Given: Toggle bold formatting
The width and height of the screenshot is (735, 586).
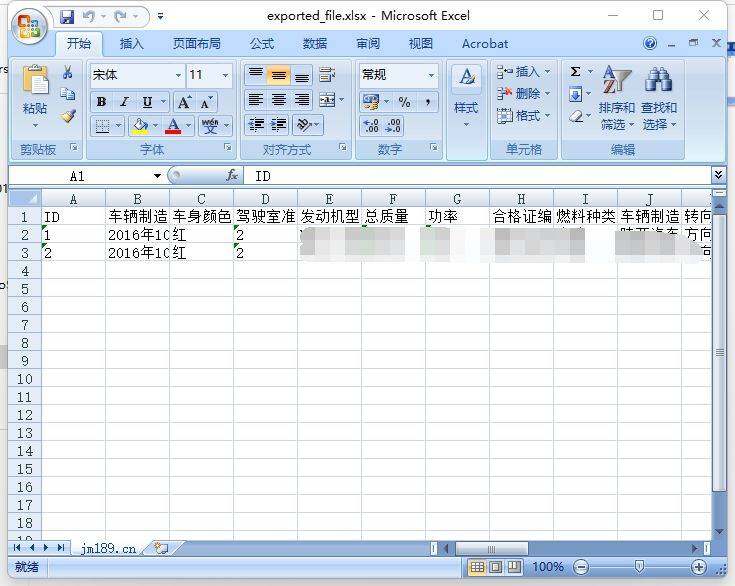Looking at the screenshot, I should click(x=101, y=102).
